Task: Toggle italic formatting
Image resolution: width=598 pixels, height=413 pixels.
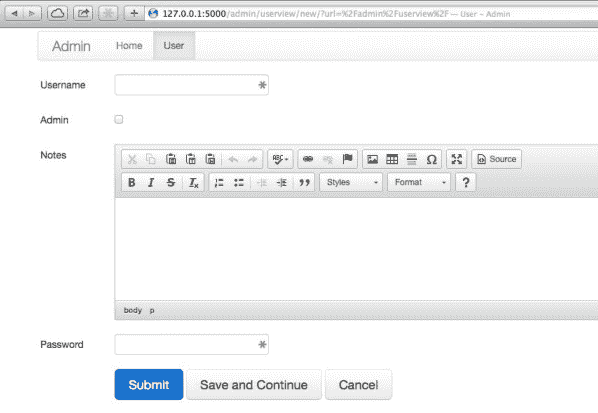Action: tap(151, 182)
